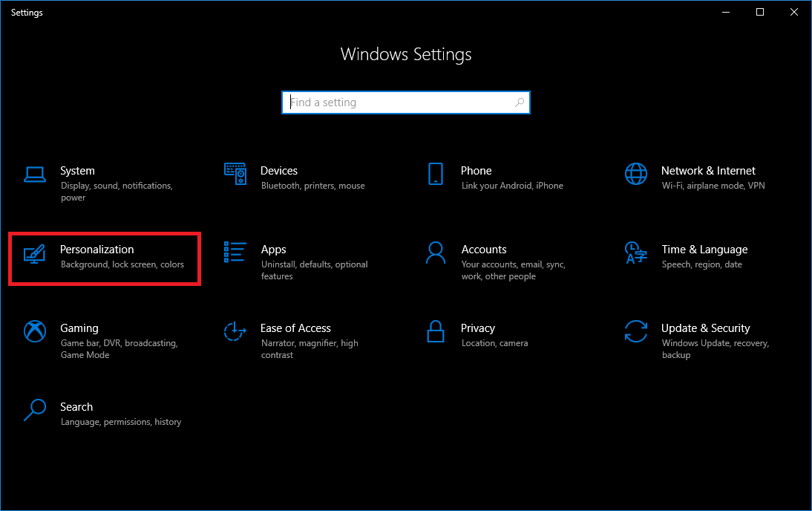
Task: Open Ease of Access title
Action: point(295,328)
